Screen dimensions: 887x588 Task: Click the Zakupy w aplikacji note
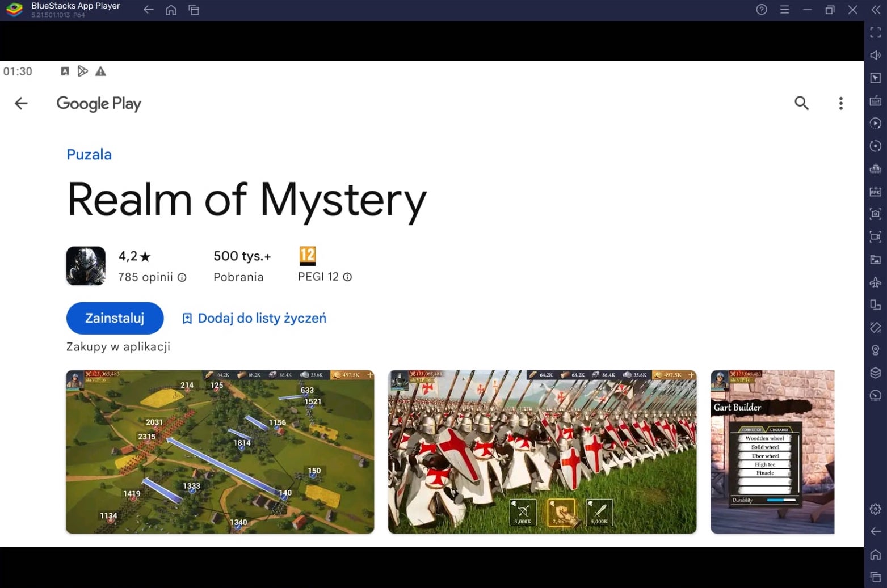(x=118, y=346)
